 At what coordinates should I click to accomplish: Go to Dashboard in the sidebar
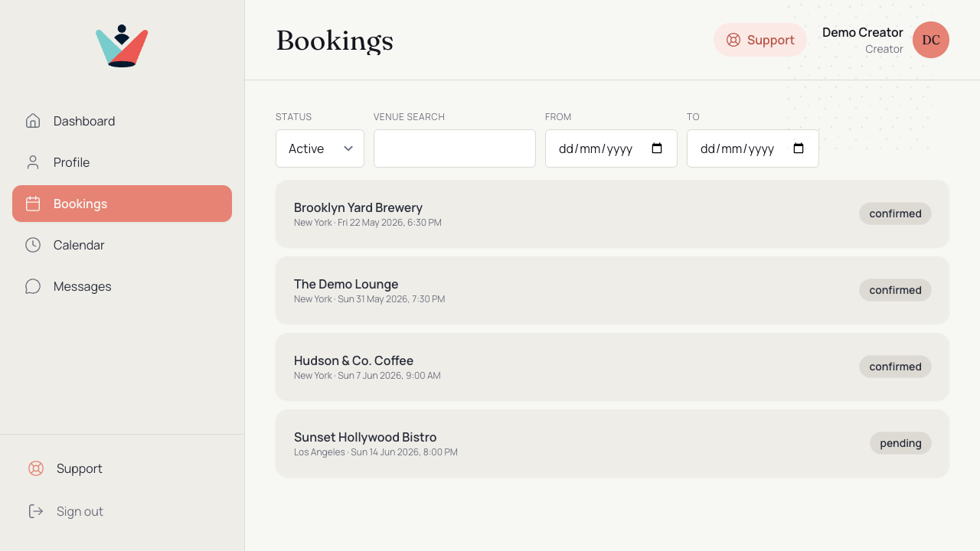click(x=122, y=121)
